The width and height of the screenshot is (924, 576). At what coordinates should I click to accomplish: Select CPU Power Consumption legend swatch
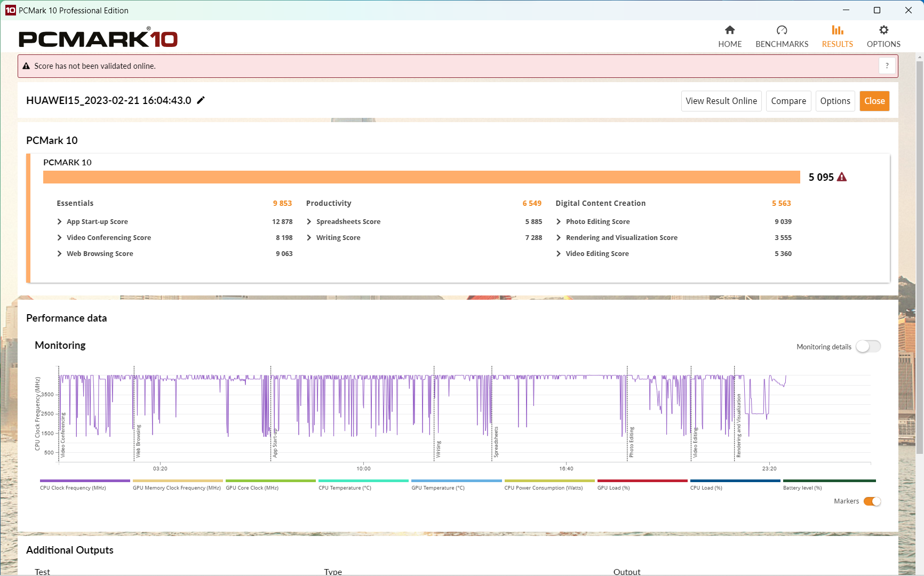click(549, 481)
